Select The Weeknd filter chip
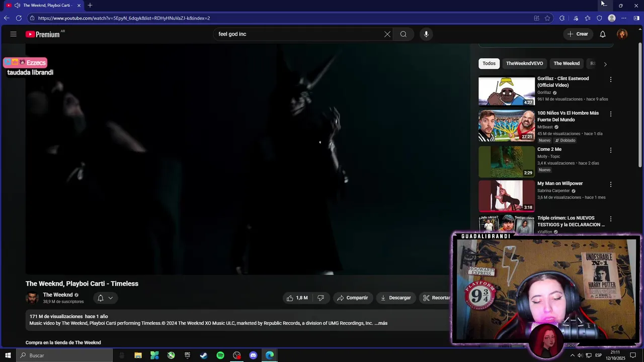 pos(567,63)
